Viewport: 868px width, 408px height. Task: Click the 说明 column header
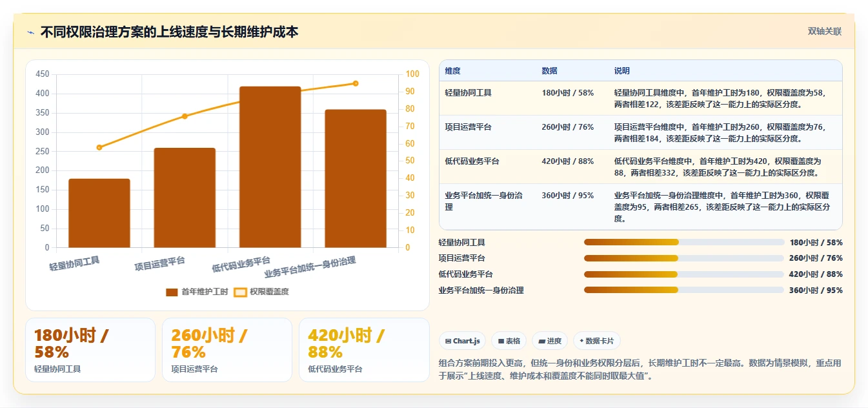[x=621, y=71]
